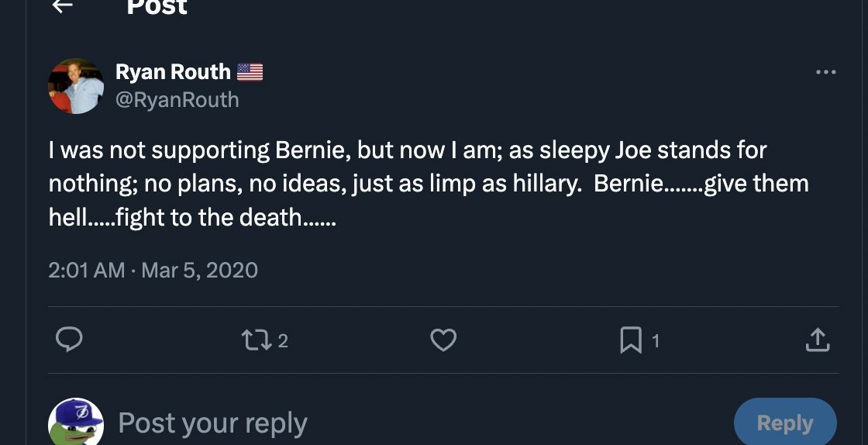The height and width of the screenshot is (445, 868).
Task: Click the Mar 5, 2020 date
Action: 199,270
